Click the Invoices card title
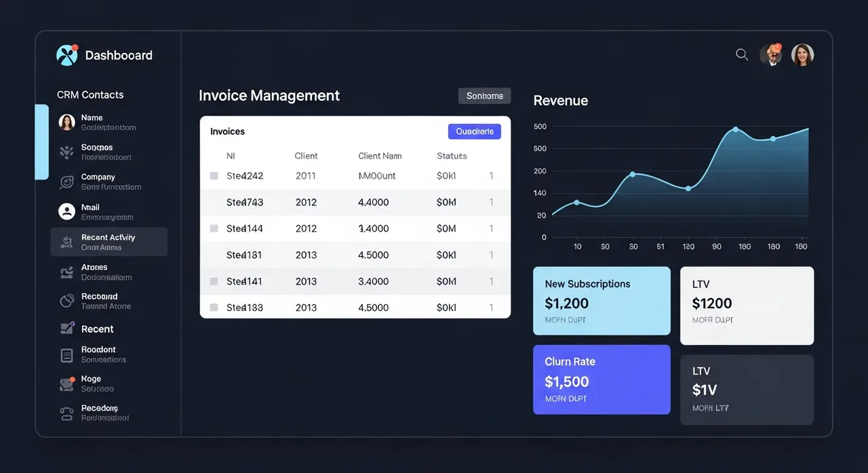This screenshot has width=868, height=473. (228, 131)
